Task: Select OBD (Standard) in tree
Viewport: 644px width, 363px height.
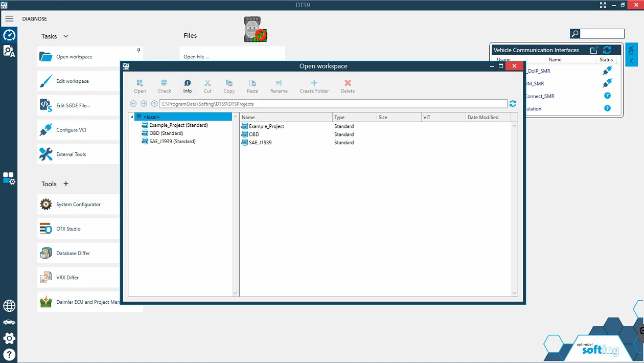Action: (165, 133)
